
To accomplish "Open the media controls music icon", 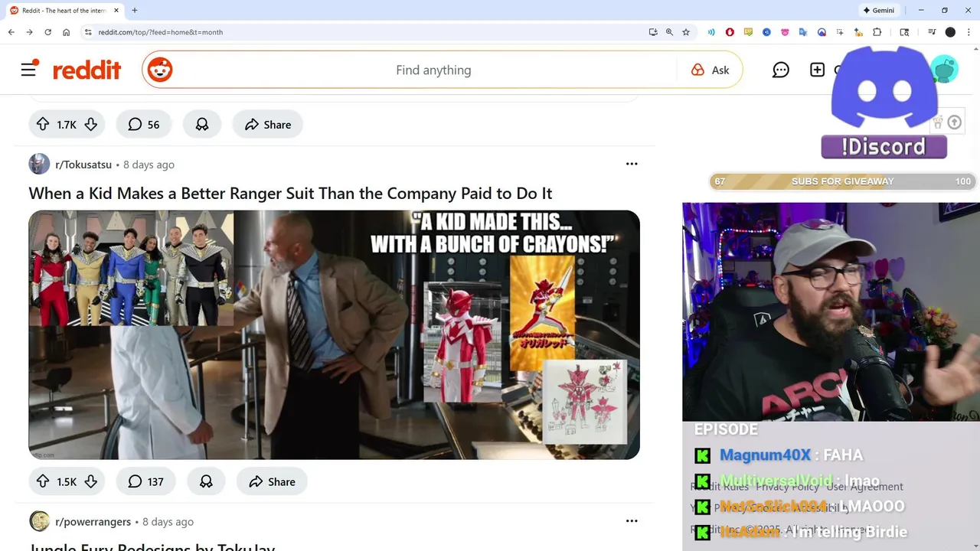I will (x=932, y=32).
